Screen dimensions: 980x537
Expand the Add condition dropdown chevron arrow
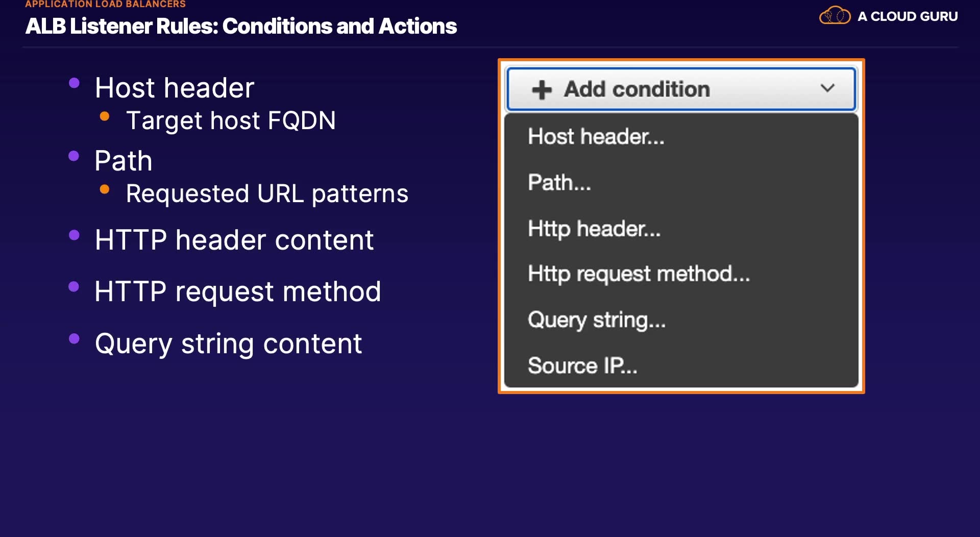pos(827,88)
